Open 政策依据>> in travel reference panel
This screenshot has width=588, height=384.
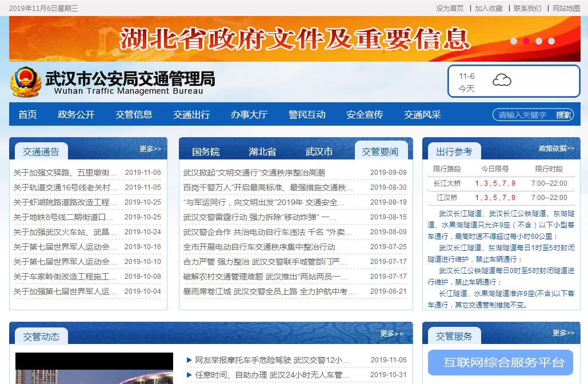(x=556, y=149)
